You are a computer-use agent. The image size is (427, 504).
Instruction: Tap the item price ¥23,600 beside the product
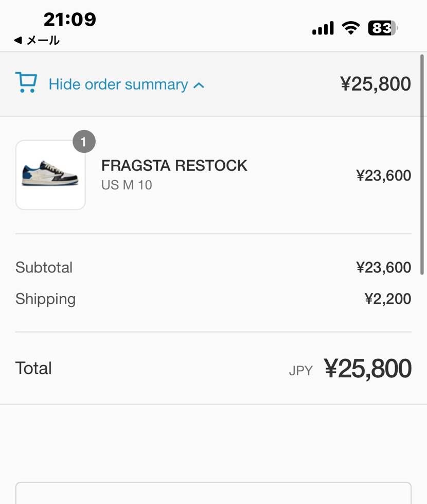click(383, 176)
